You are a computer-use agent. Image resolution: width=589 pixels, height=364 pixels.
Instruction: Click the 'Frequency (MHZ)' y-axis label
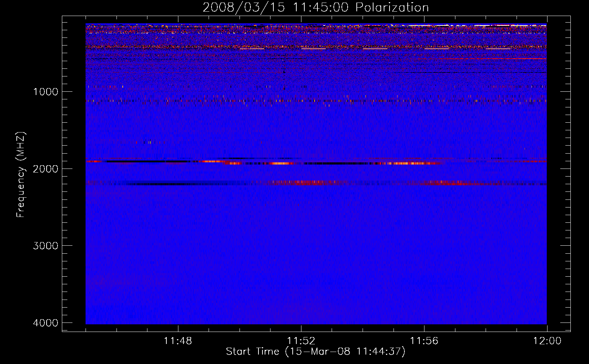21,175
